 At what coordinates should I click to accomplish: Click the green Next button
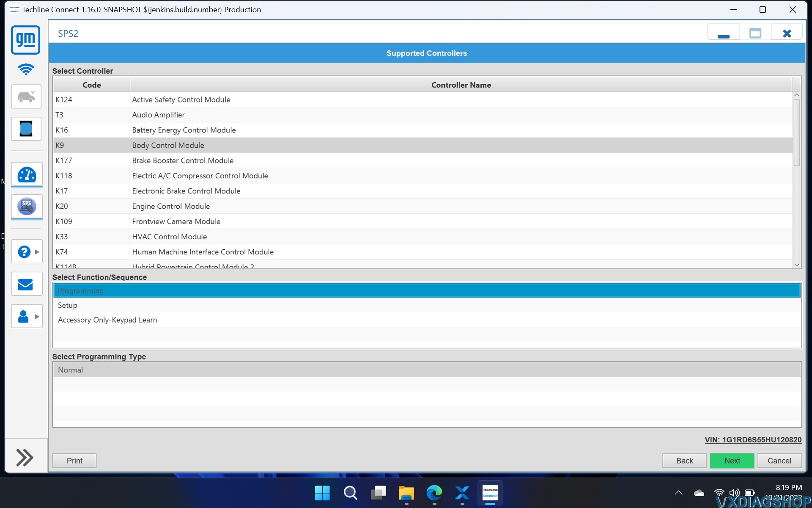click(732, 461)
